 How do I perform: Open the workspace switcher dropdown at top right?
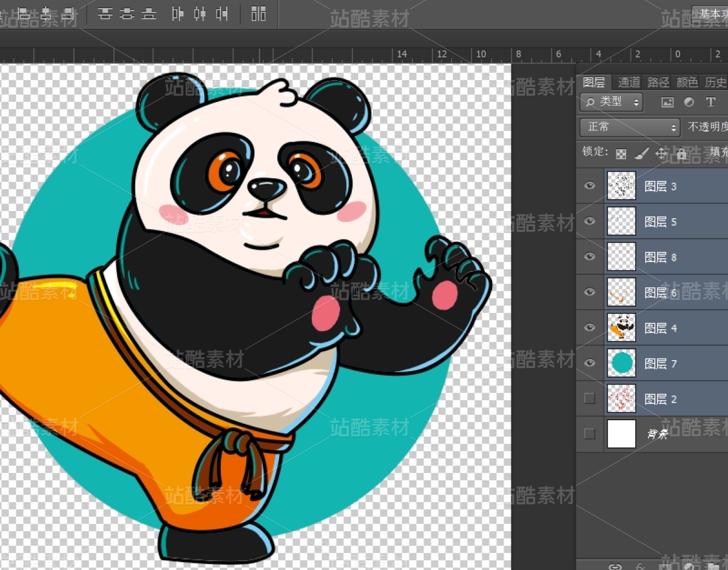click(x=710, y=13)
